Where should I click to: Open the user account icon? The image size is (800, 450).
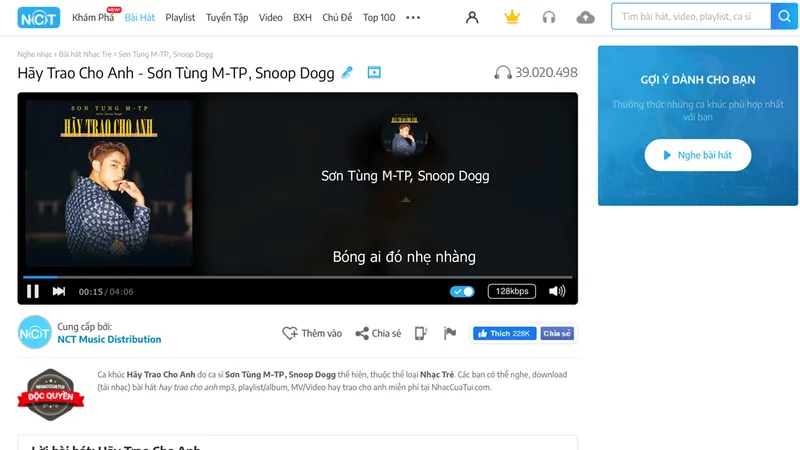click(x=472, y=17)
